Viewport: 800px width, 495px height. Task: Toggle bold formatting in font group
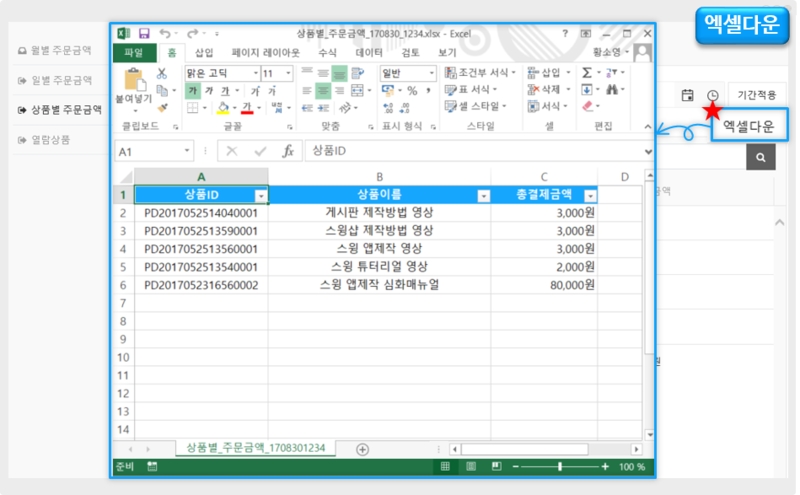coord(194,90)
